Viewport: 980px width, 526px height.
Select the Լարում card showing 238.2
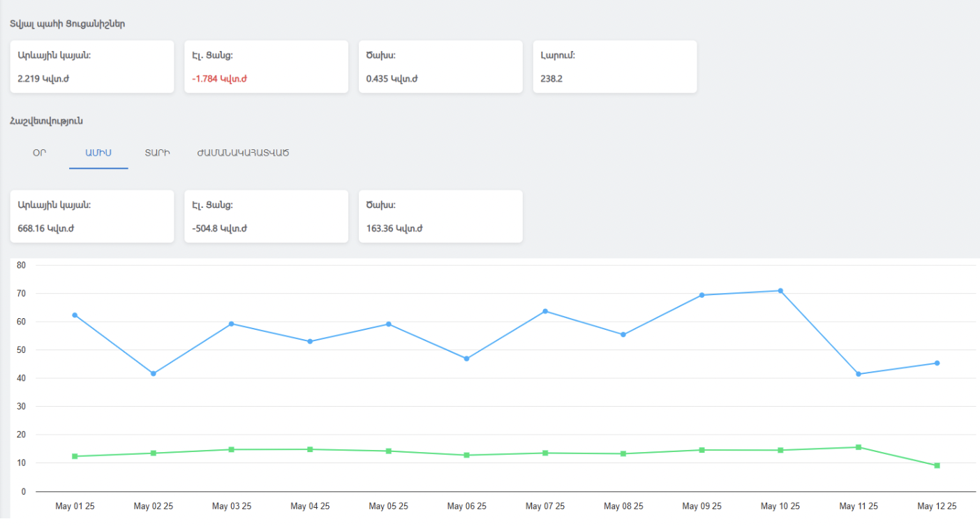615,66
